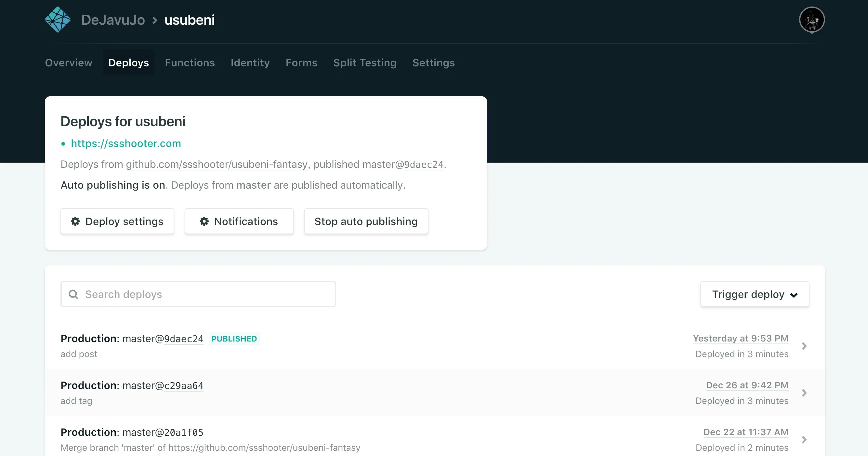The height and width of the screenshot is (456, 868).
Task: Open the Forms tab
Action: tap(301, 63)
